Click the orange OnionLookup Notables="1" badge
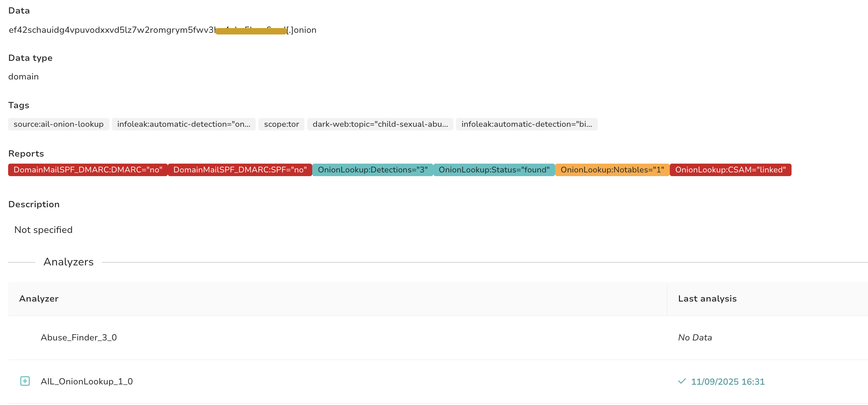 pyautogui.click(x=612, y=170)
